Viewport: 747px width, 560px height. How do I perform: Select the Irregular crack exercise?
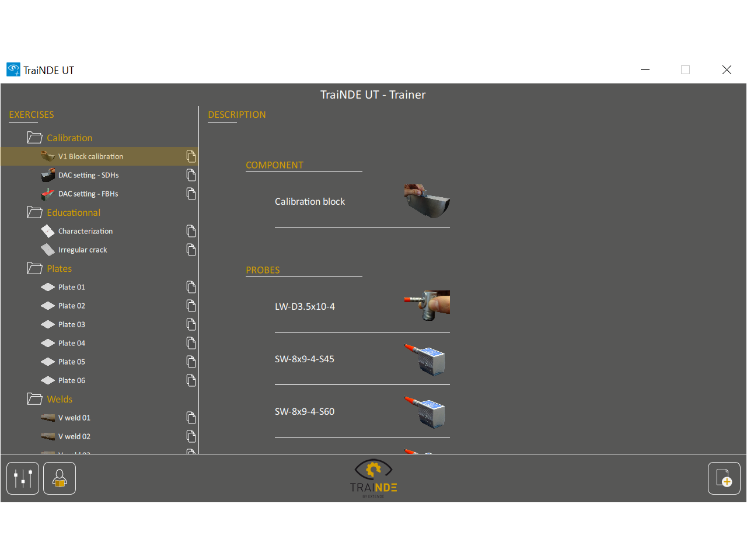point(99,250)
